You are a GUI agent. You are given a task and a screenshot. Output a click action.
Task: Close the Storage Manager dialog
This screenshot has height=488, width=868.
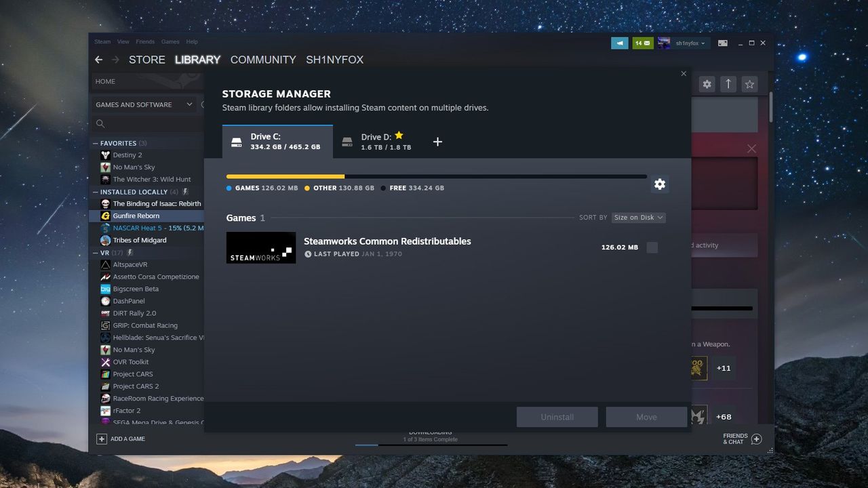[x=684, y=74]
